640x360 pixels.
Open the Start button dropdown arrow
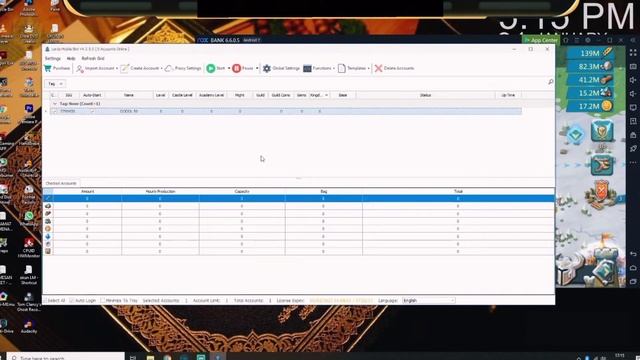tap(229, 69)
